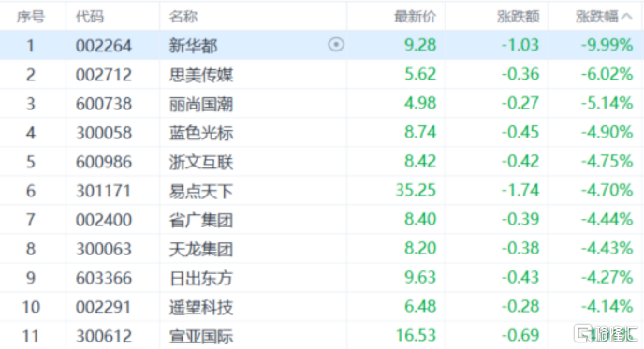The image size is (644, 349).
Task: Sort by 涨跌幅 column arrow
Action: (x=627, y=17)
